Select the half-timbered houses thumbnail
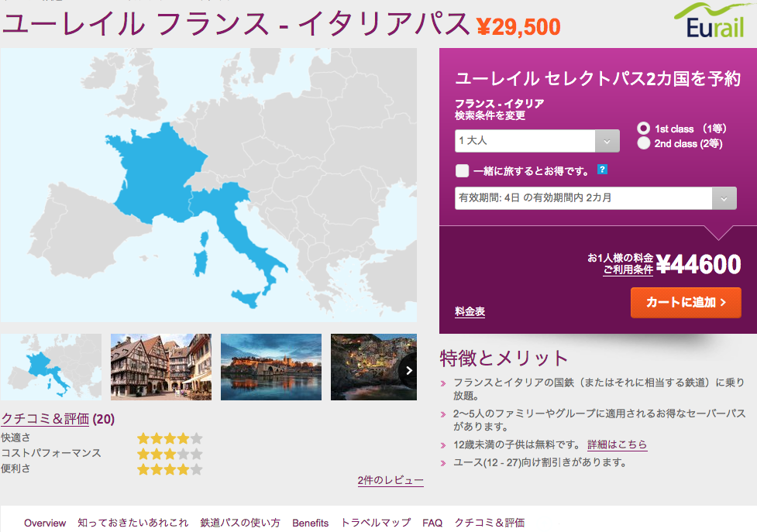This screenshot has width=757, height=532. tap(160, 366)
